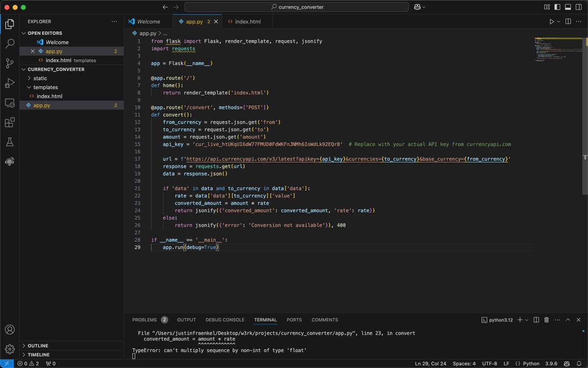The height and width of the screenshot is (368, 588).
Task: Open the OUTPUT panel tab
Action: (186, 320)
